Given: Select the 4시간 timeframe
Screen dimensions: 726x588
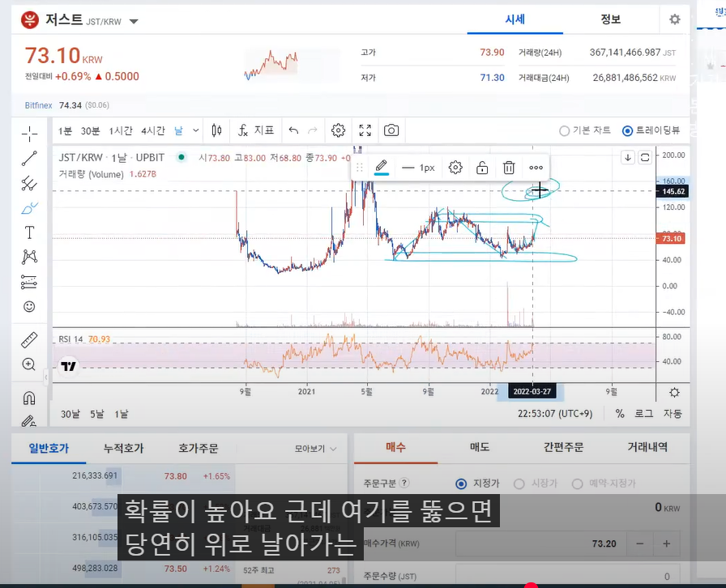Looking at the screenshot, I should [x=153, y=131].
